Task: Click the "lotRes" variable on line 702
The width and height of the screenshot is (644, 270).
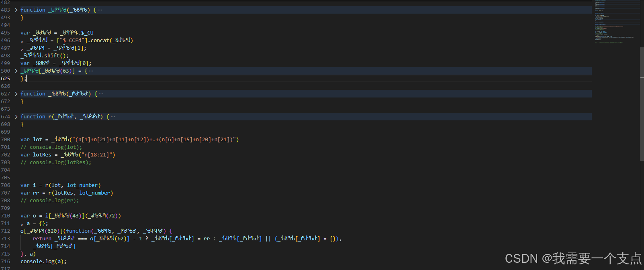Action: tap(42, 155)
